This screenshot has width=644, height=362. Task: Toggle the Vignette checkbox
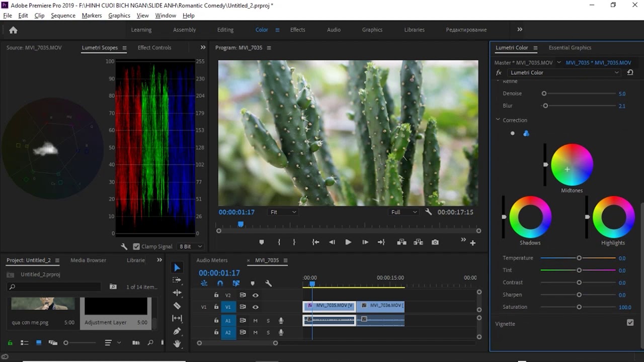pos(630,323)
